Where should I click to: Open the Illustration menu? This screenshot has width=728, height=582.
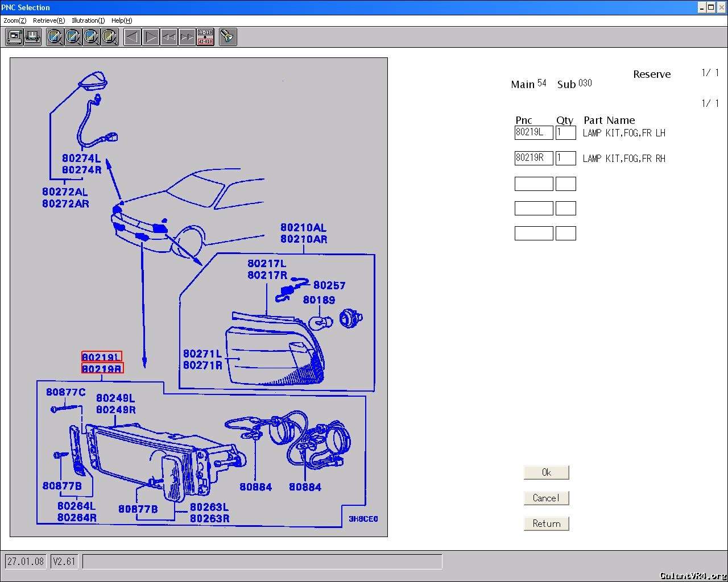point(88,20)
